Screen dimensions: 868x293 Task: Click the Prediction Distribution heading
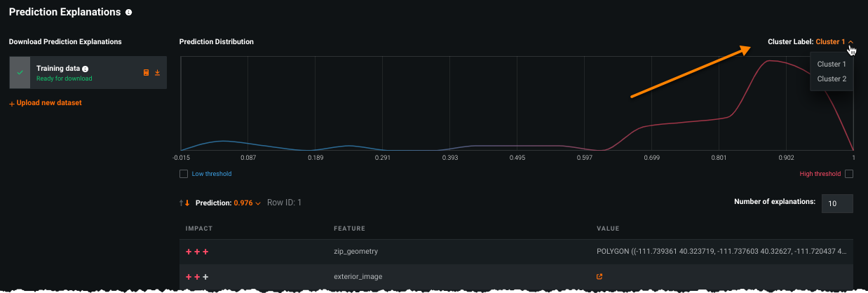[x=217, y=42]
